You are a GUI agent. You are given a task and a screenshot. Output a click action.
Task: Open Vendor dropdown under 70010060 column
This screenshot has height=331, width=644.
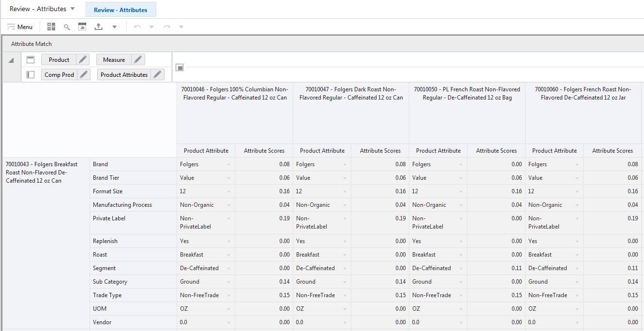pyautogui.click(x=577, y=323)
